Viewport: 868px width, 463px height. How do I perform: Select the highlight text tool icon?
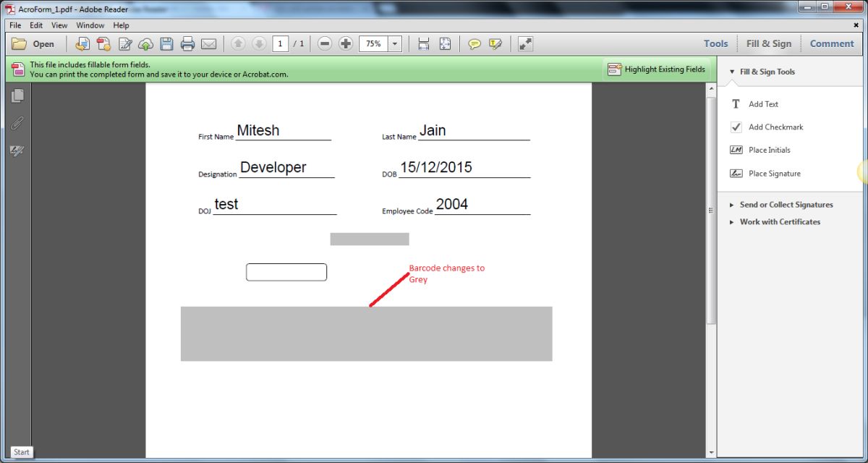point(495,44)
